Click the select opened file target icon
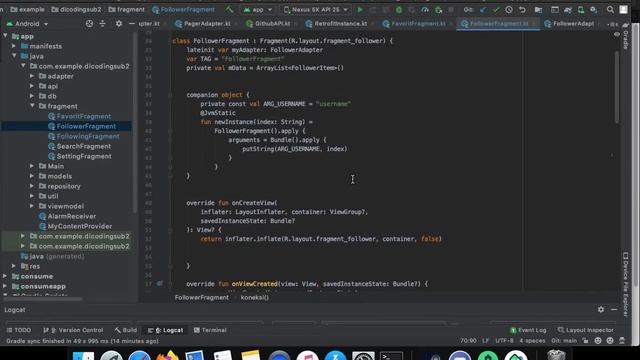Image resolution: width=640 pixels, height=360 pixels. pos(89,24)
